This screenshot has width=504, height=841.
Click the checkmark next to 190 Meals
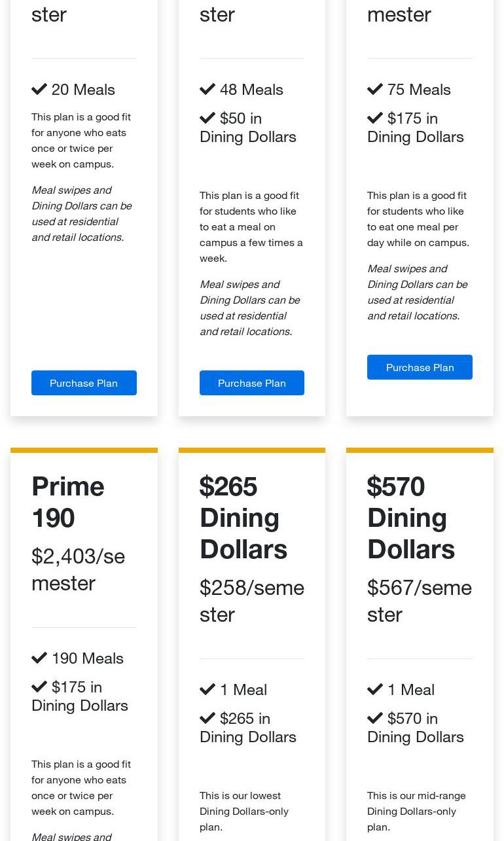39,658
